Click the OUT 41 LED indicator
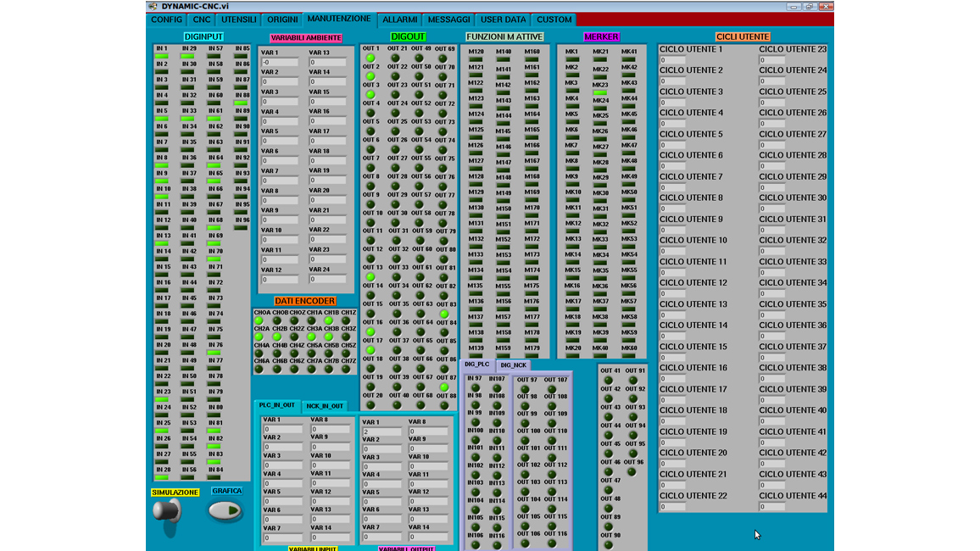Image resolution: width=980 pixels, height=551 pixels. coord(608,380)
